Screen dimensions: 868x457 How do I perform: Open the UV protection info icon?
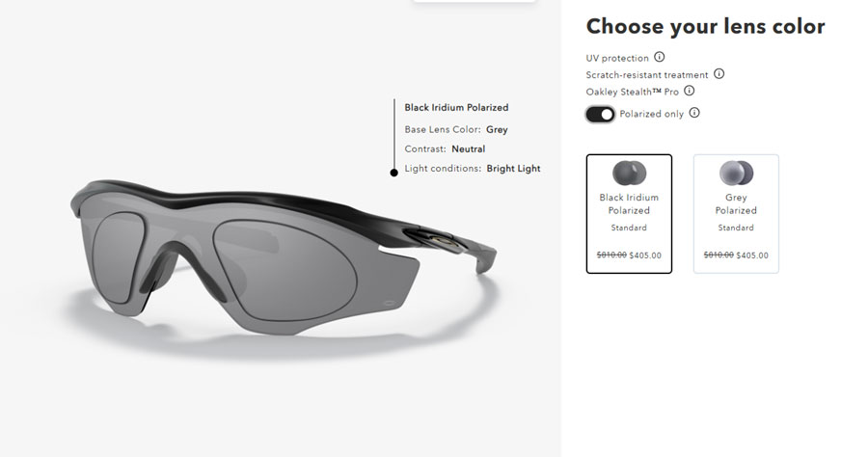point(660,57)
